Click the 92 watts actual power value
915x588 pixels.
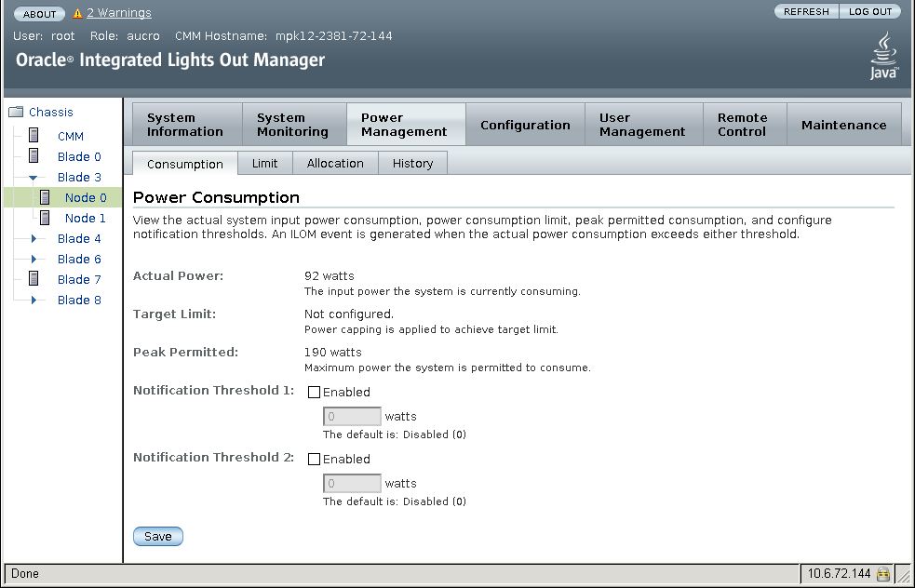330,275
